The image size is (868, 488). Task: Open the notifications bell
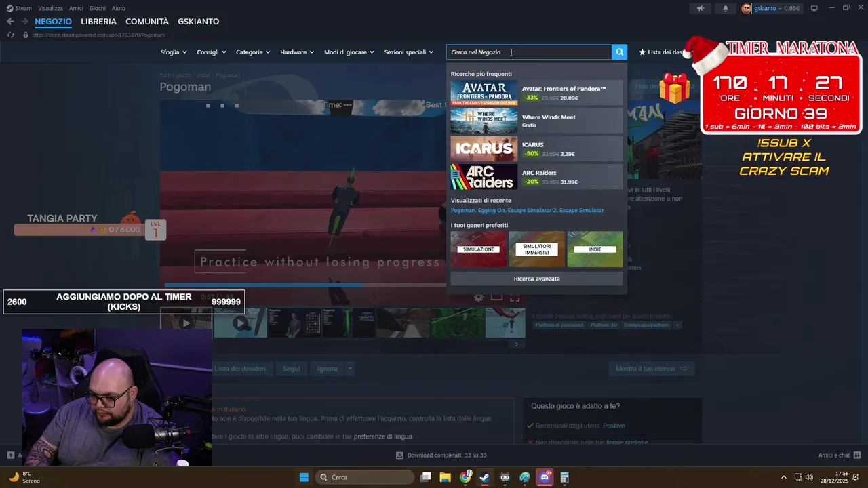(725, 9)
